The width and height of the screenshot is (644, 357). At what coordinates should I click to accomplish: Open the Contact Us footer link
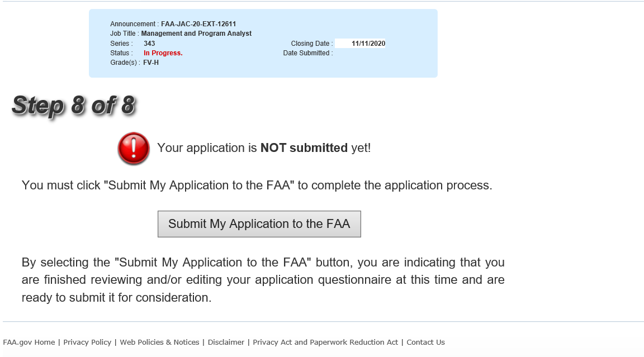pos(425,342)
